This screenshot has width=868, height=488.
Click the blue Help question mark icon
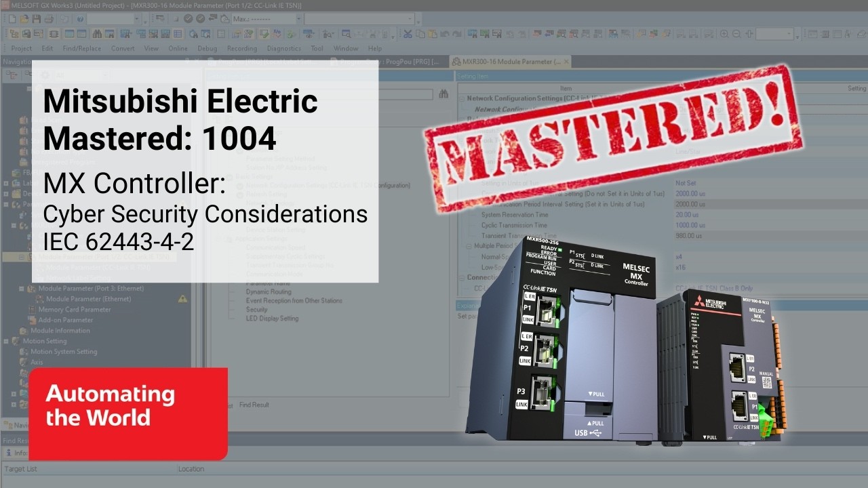[80, 18]
